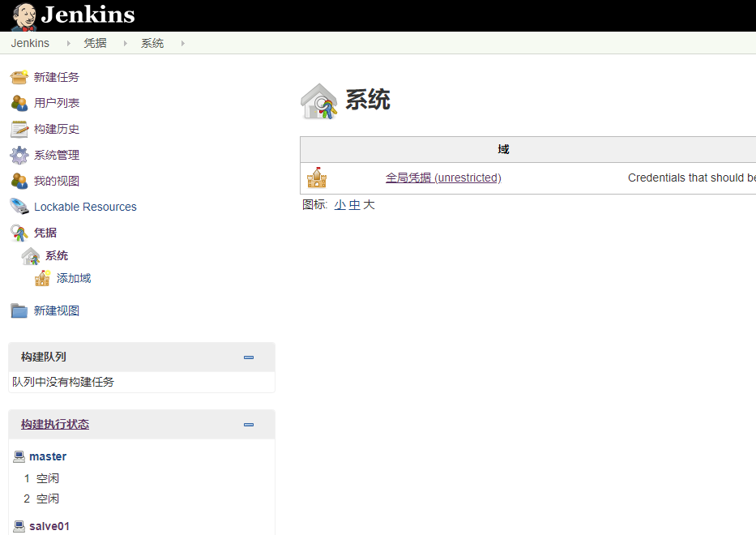
Task: Click the 凭据 keys icon in sidebar
Action: pyautogui.click(x=19, y=233)
